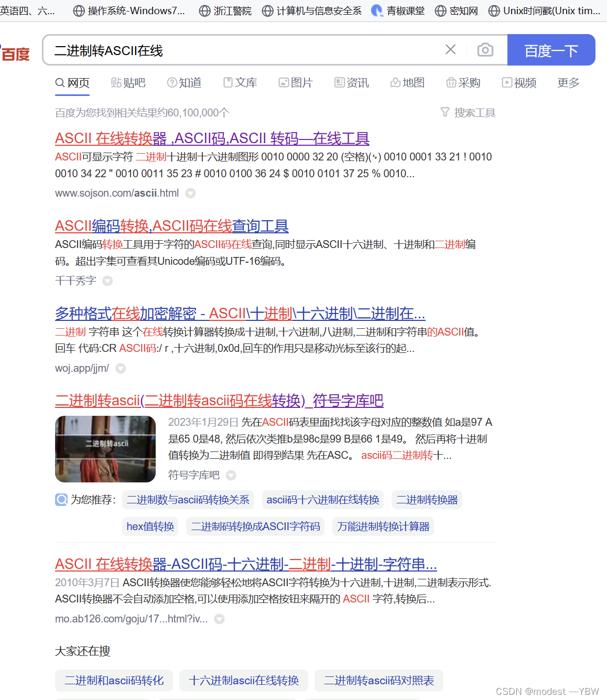
Task: Switch to the 贴吧 tab
Action: click(x=128, y=83)
